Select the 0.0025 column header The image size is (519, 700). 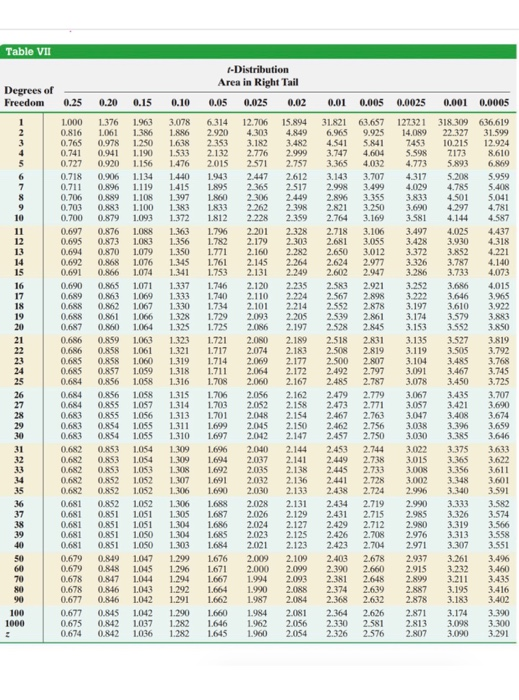click(411, 103)
